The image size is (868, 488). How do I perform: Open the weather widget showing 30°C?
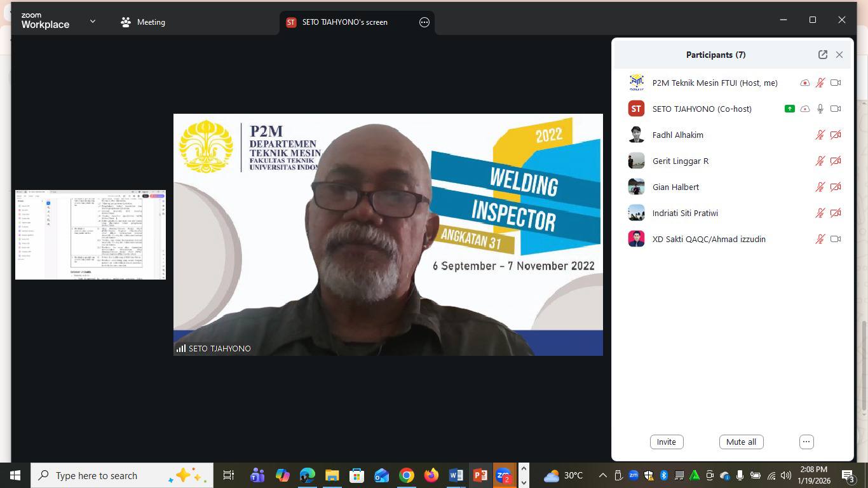(x=563, y=475)
